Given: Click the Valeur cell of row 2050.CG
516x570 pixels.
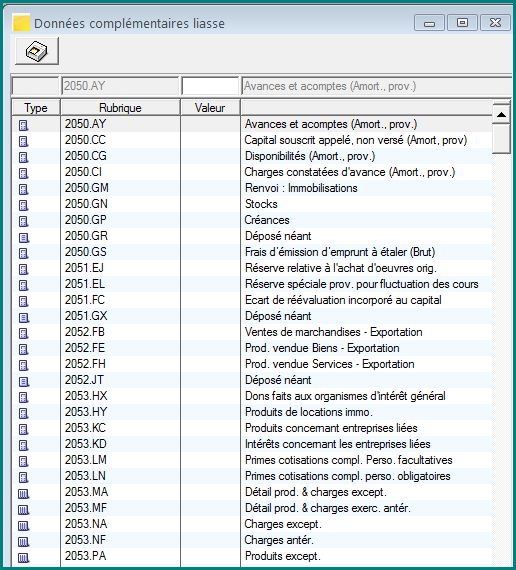Looking at the screenshot, I should pyautogui.click(x=210, y=156).
